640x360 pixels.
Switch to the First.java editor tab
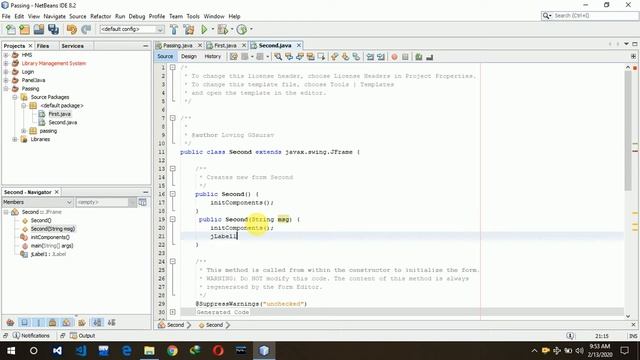(225, 45)
